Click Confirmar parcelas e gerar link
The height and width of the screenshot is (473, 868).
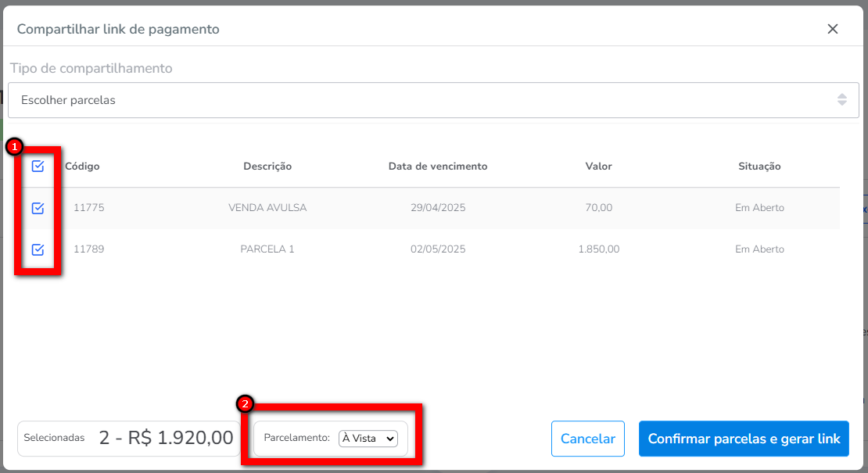pos(744,439)
